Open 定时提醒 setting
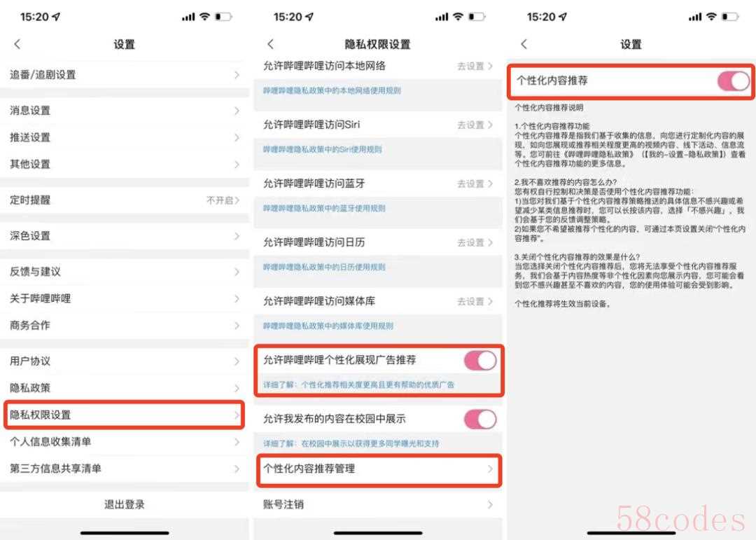The image size is (756, 540). tap(125, 200)
